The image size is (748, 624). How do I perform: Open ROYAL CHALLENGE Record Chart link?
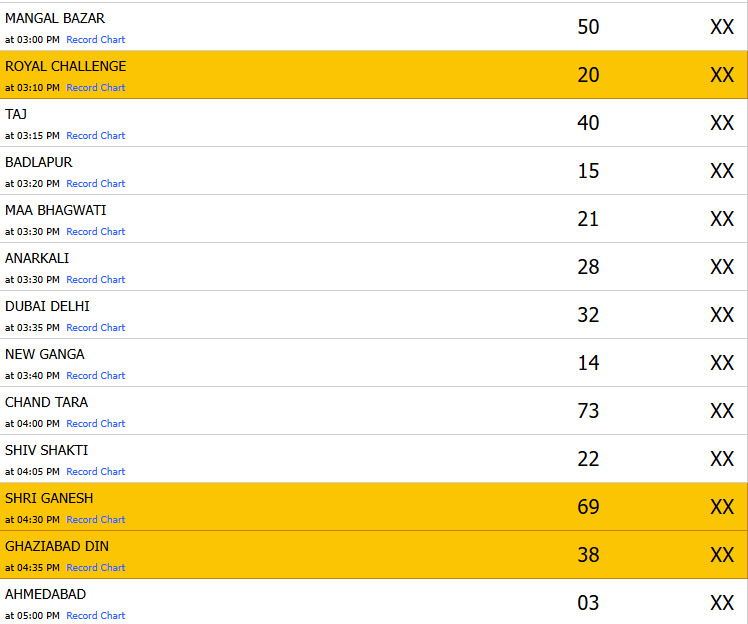coord(96,88)
